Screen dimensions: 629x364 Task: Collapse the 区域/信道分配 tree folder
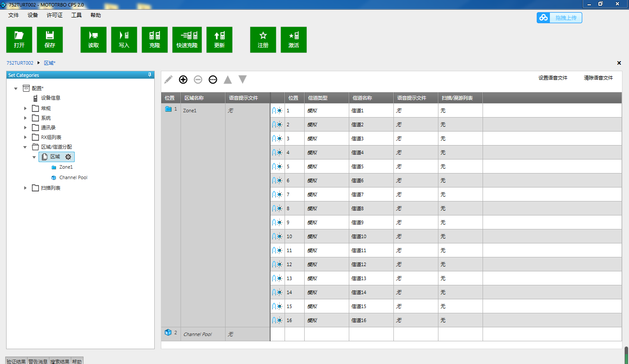(25, 147)
